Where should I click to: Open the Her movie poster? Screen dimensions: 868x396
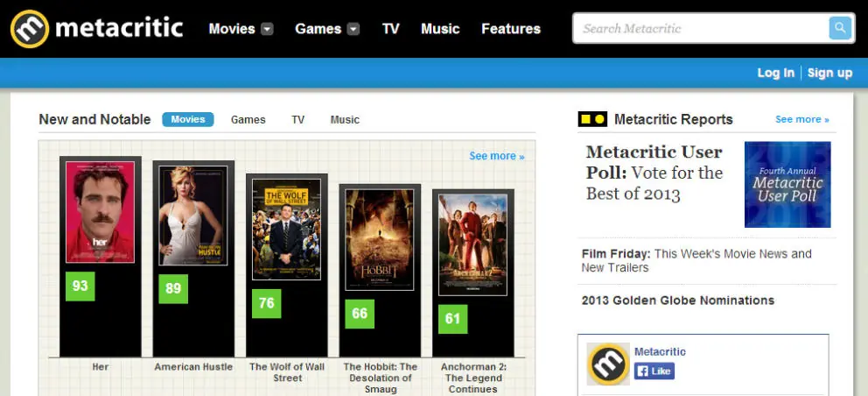coord(101,212)
